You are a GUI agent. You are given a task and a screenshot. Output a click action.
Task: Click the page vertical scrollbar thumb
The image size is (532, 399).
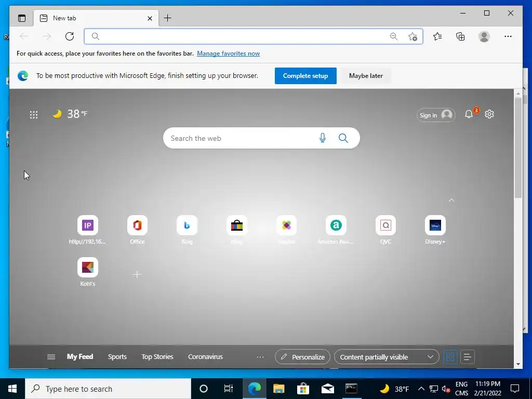pos(518,148)
